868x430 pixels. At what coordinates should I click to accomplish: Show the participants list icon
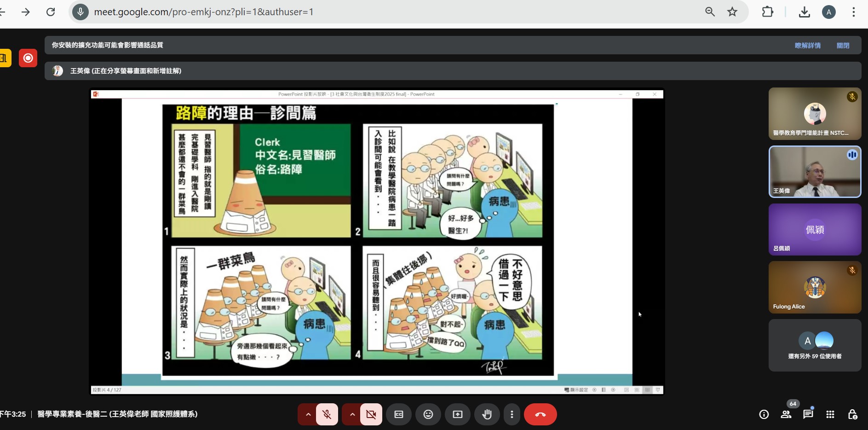point(786,414)
